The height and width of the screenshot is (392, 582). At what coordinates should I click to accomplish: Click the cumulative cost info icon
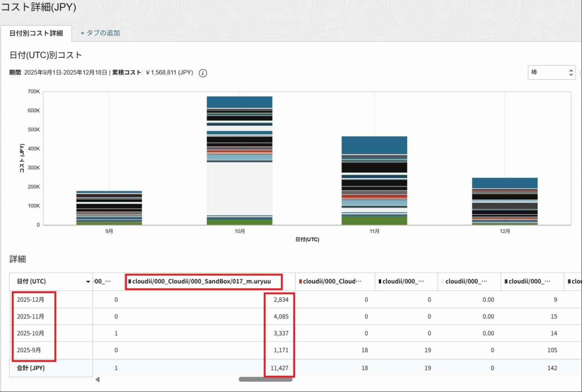point(203,73)
